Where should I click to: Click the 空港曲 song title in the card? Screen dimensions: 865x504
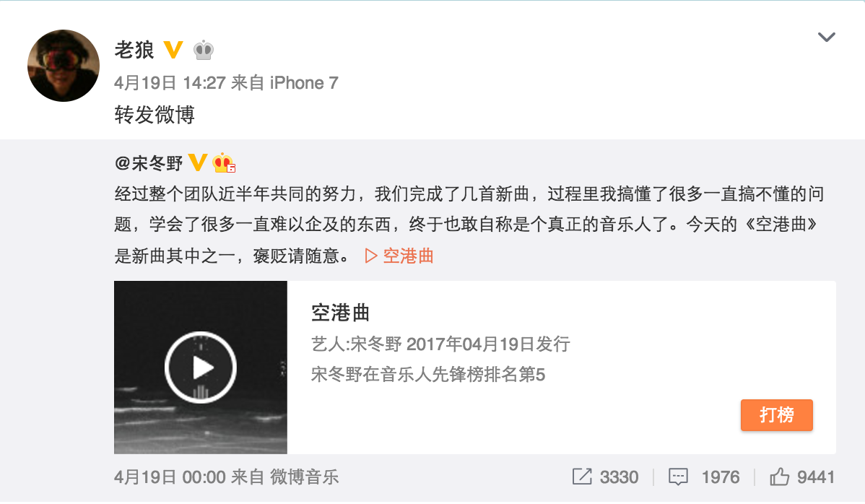coord(340,313)
